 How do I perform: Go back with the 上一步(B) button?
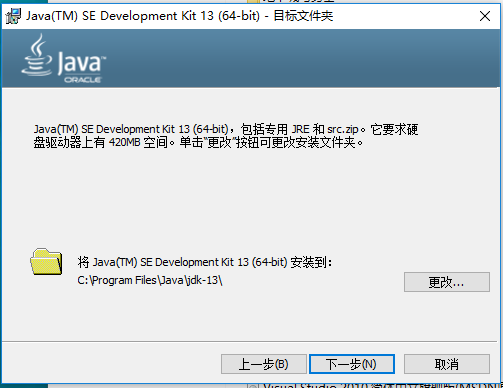tap(264, 364)
